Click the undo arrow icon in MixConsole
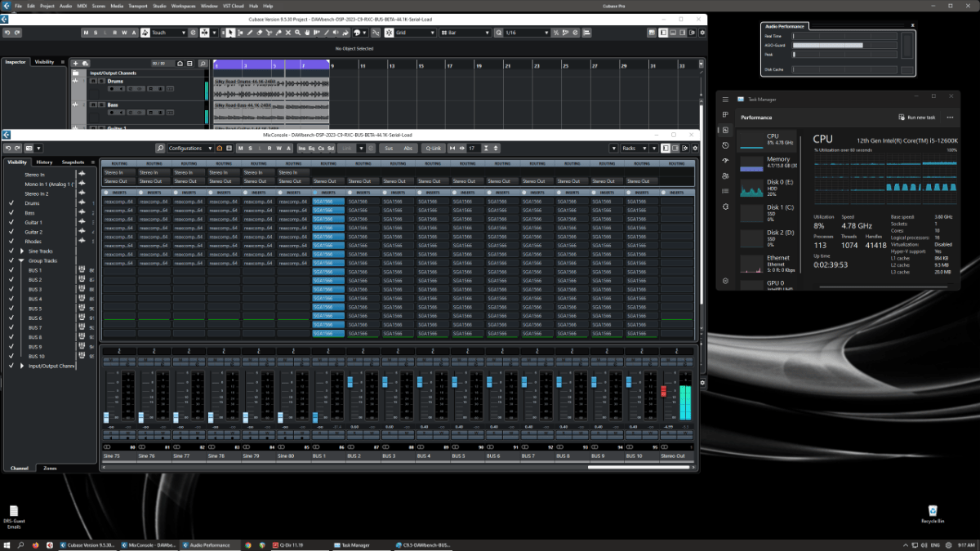The height and width of the screenshot is (551, 980). [x=8, y=148]
